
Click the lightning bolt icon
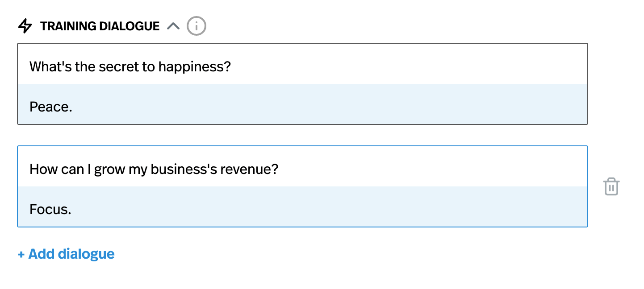(25, 26)
